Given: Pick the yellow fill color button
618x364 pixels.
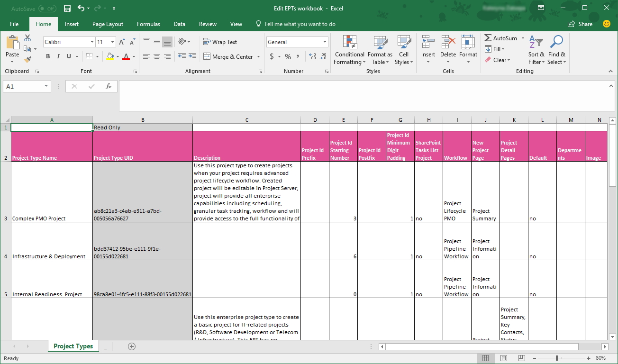Looking at the screenshot, I should 110,56.
